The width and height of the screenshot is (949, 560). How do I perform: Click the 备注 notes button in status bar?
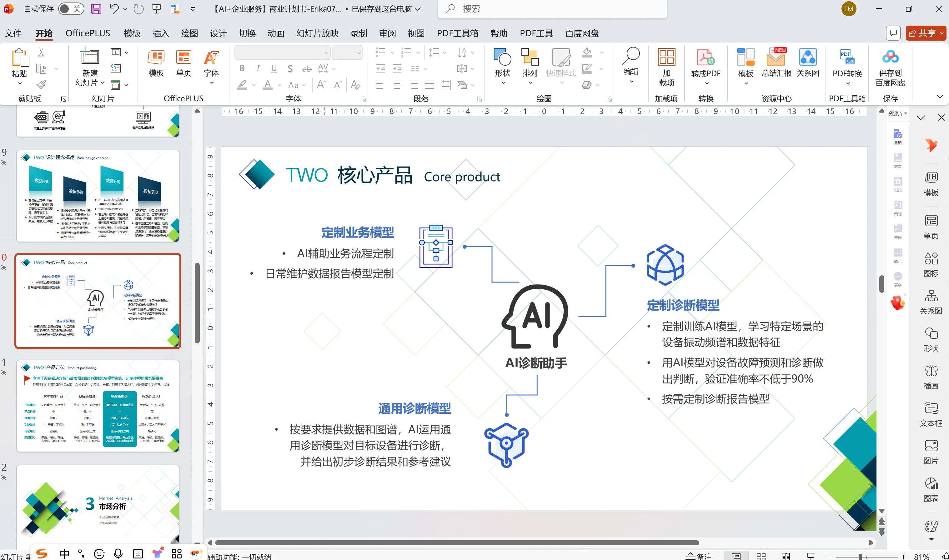click(698, 556)
